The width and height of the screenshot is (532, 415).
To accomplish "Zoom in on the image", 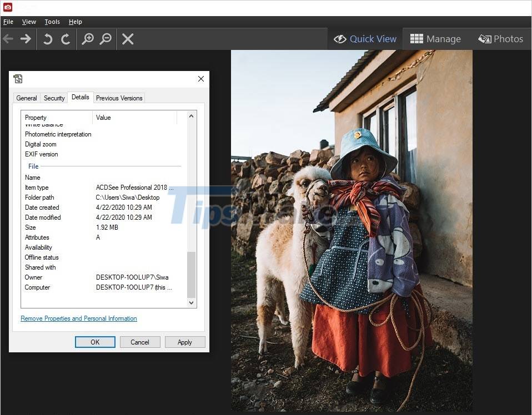I will pyautogui.click(x=87, y=39).
